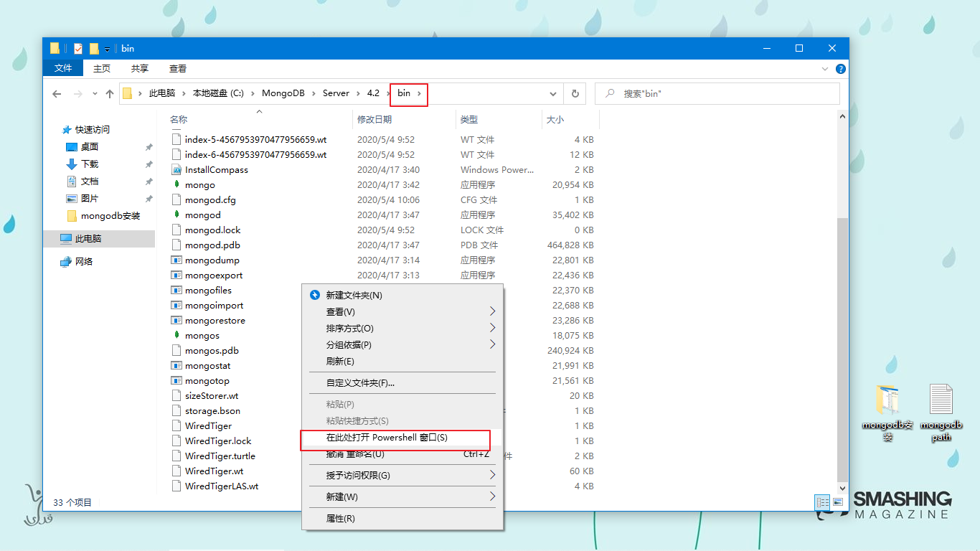Click the 搜索"bin" search box
The height and width of the screenshot is (551, 980).
[x=717, y=93]
